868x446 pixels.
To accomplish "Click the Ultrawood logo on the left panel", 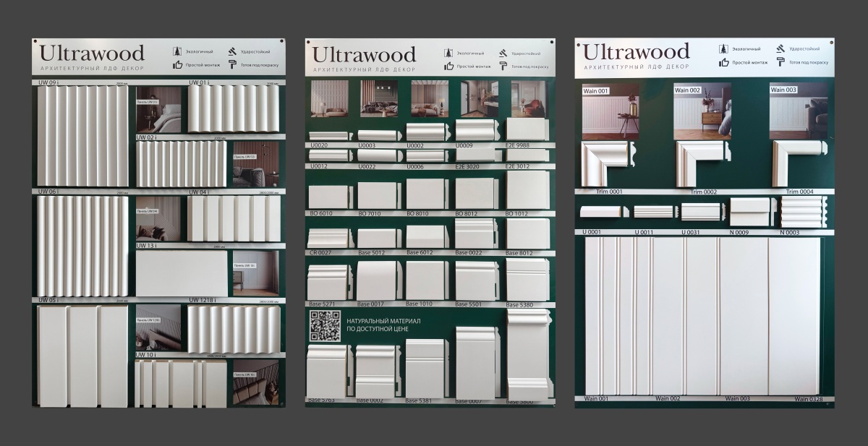I will pyautogui.click(x=94, y=52).
